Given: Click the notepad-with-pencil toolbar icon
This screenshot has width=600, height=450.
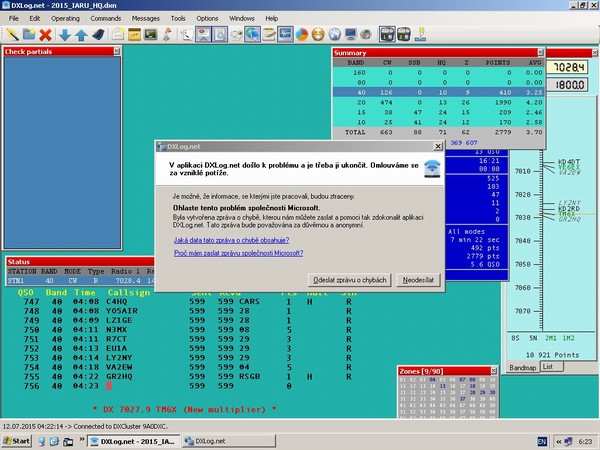Looking at the screenshot, I should point(269,34).
